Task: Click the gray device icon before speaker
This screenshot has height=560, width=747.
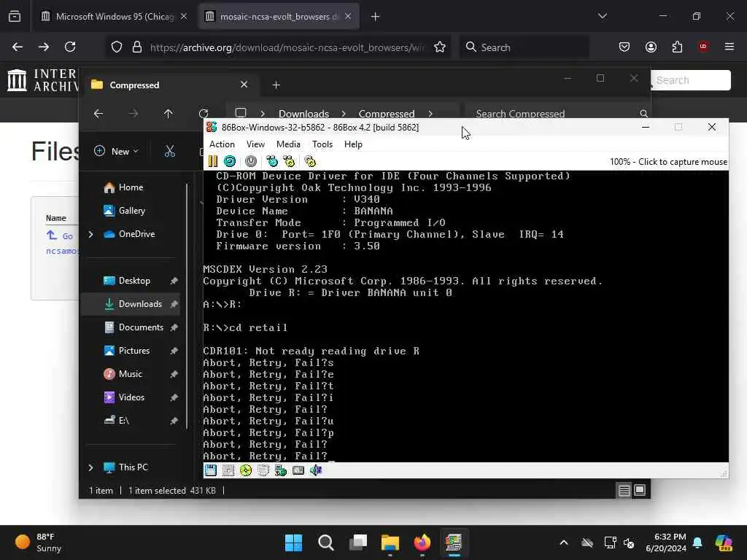Action: 298,470
